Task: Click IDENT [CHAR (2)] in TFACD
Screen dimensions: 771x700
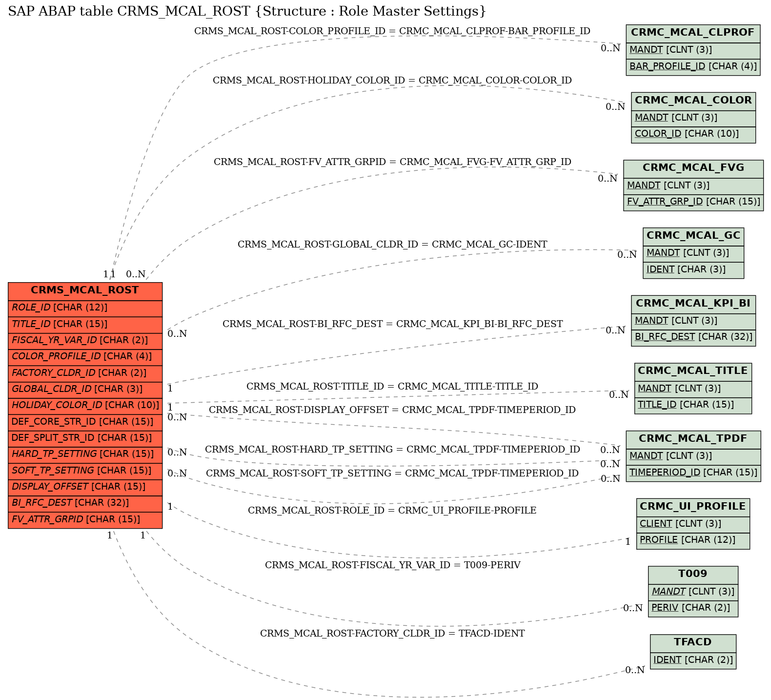Action: pyautogui.click(x=693, y=660)
